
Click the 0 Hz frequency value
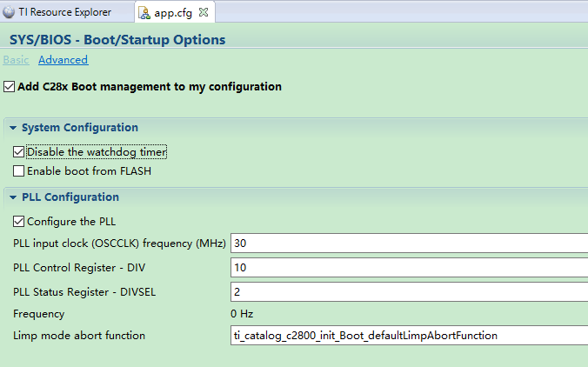pyautogui.click(x=242, y=314)
